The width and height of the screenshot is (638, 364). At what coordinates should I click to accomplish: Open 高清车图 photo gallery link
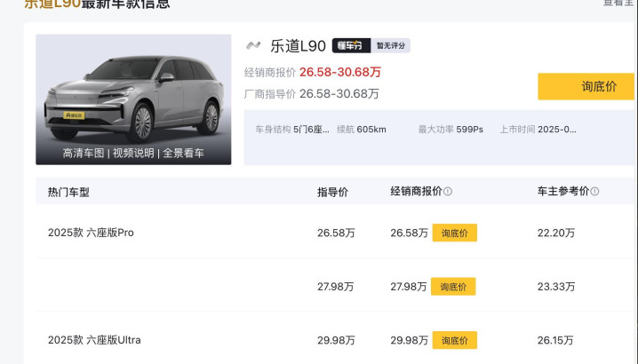84,153
